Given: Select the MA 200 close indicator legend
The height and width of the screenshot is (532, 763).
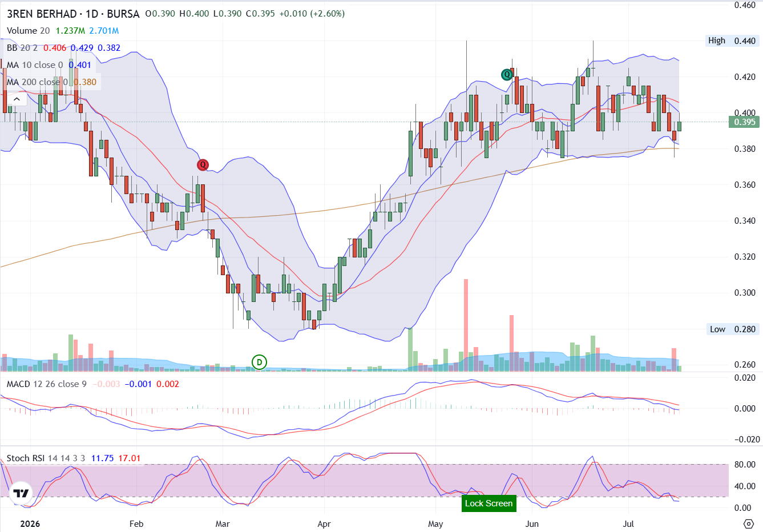Looking at the screenshot, I should pyautogui.click(x=37, y=82).
